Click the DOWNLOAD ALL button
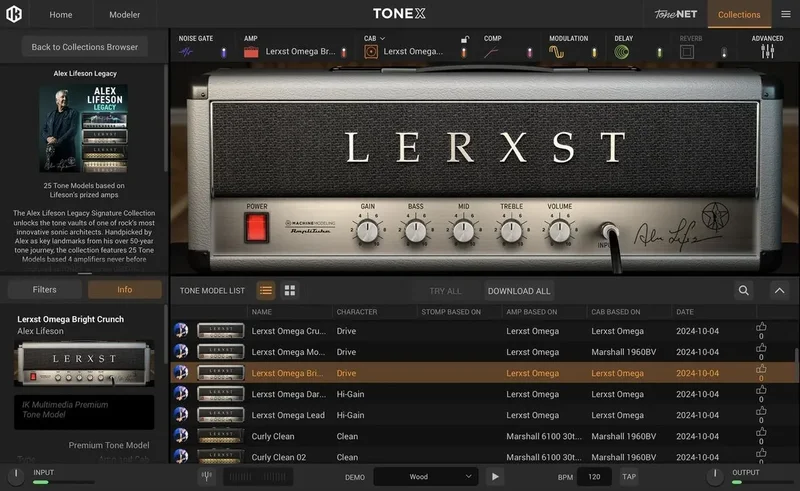This screenshot has height=491, width=800. pos(519,291)
